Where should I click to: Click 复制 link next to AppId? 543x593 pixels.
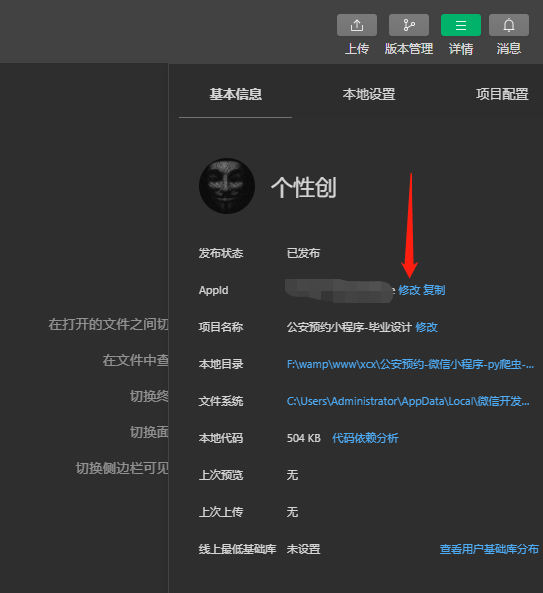(434, 290)
